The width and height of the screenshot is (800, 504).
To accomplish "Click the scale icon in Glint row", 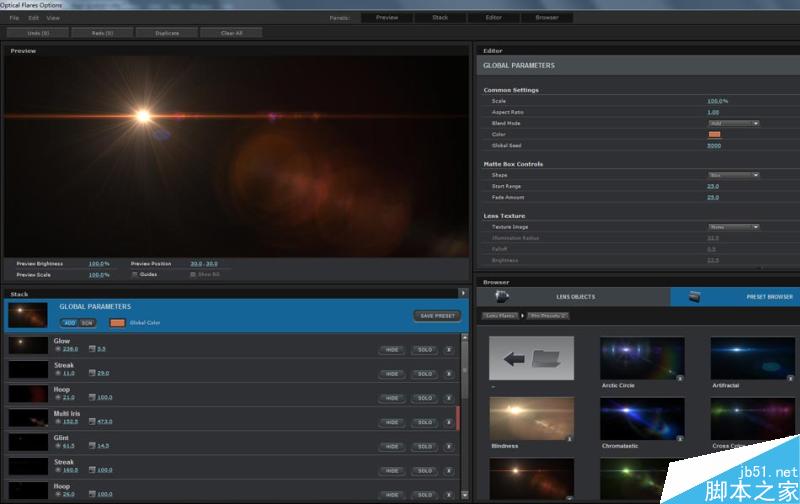I will pyautogui.click(x=92, y=446).
